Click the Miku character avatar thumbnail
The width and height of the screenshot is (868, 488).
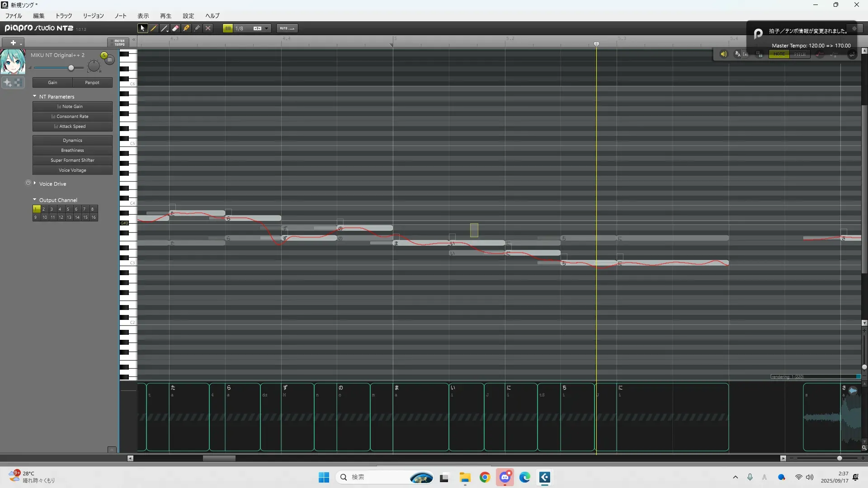click(13, 62)
